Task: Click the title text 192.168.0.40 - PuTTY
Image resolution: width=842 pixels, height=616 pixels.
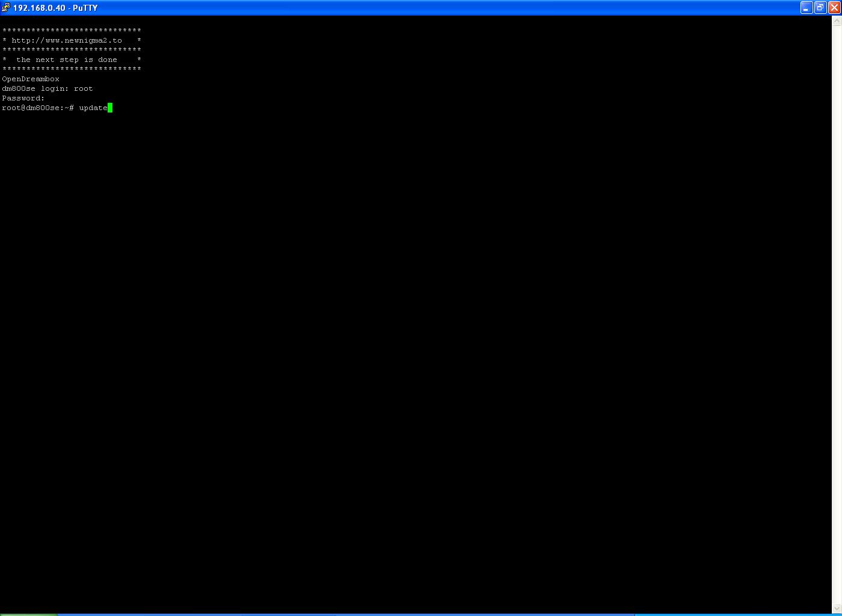Action: click(x=55, y=8)
